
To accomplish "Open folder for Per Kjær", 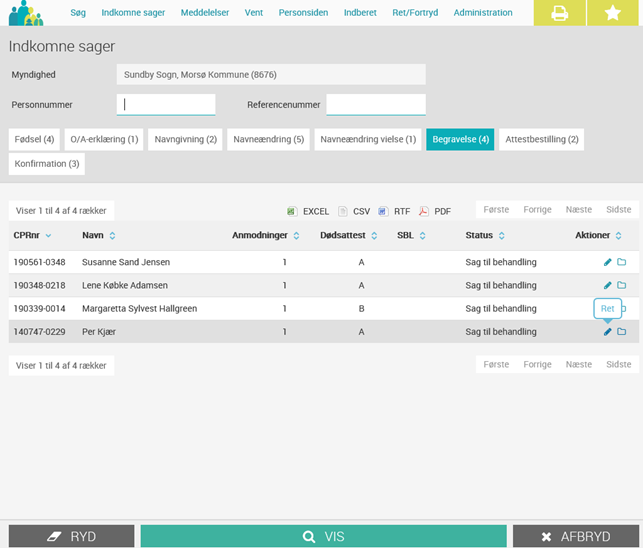I will pyautogui.click(x=622, y=331).
